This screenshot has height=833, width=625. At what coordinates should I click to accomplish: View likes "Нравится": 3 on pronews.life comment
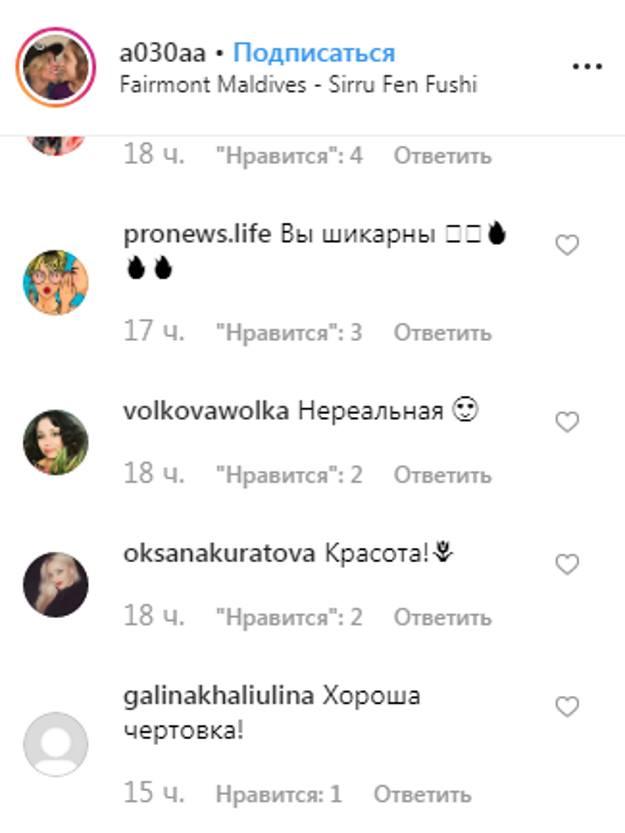(289, 333)
